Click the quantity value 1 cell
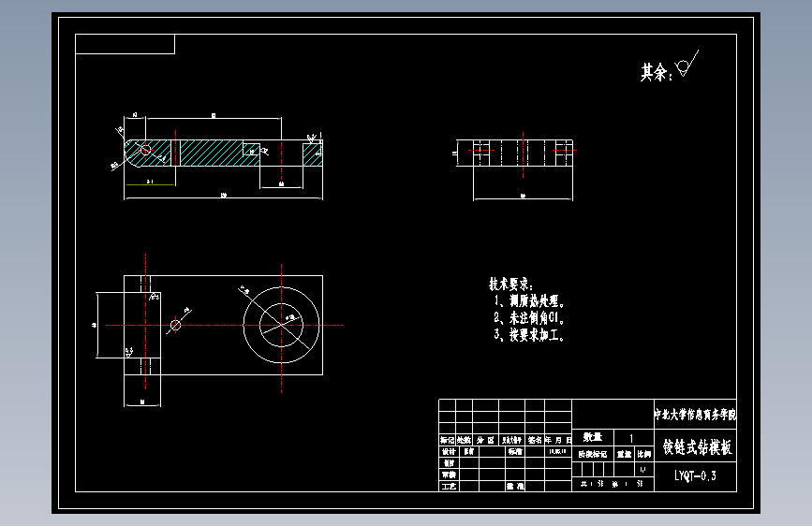 [x=633, y=437]
